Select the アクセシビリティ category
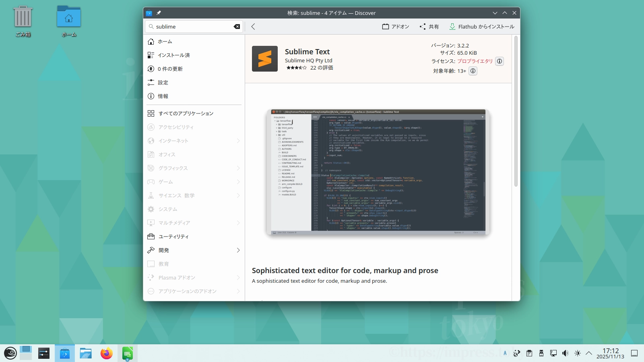Viewport: 644px width, 362px height. [x=194, y=127]
